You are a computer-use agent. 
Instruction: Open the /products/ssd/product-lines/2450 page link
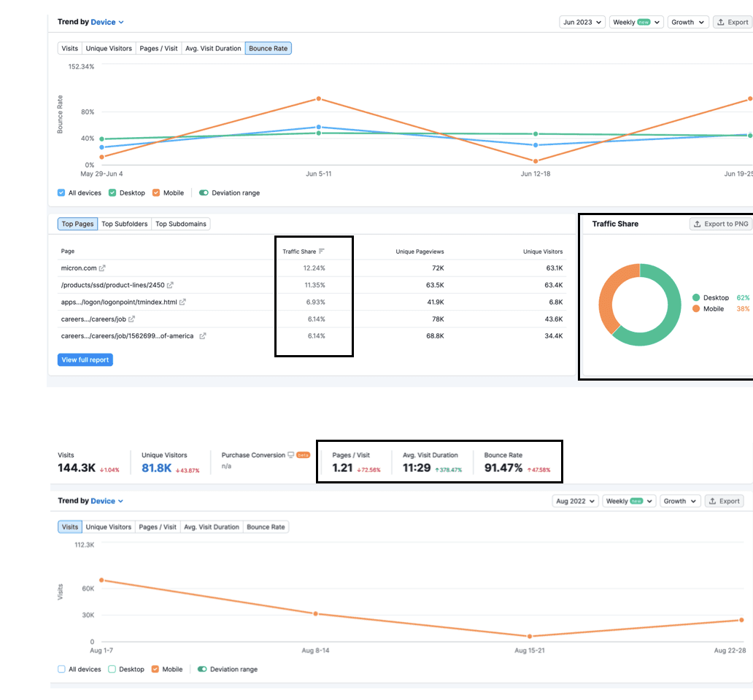point(113,285)
